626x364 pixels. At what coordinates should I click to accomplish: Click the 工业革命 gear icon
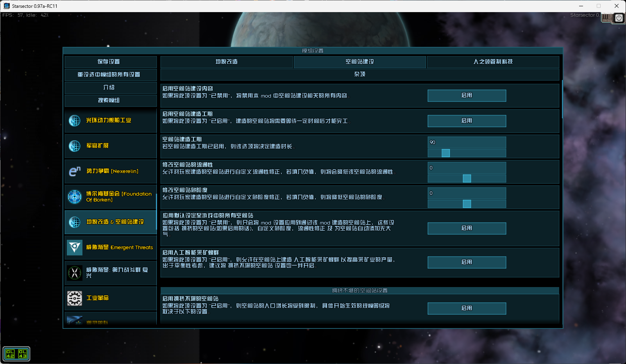pyautogui.click(x=75, y=298)
